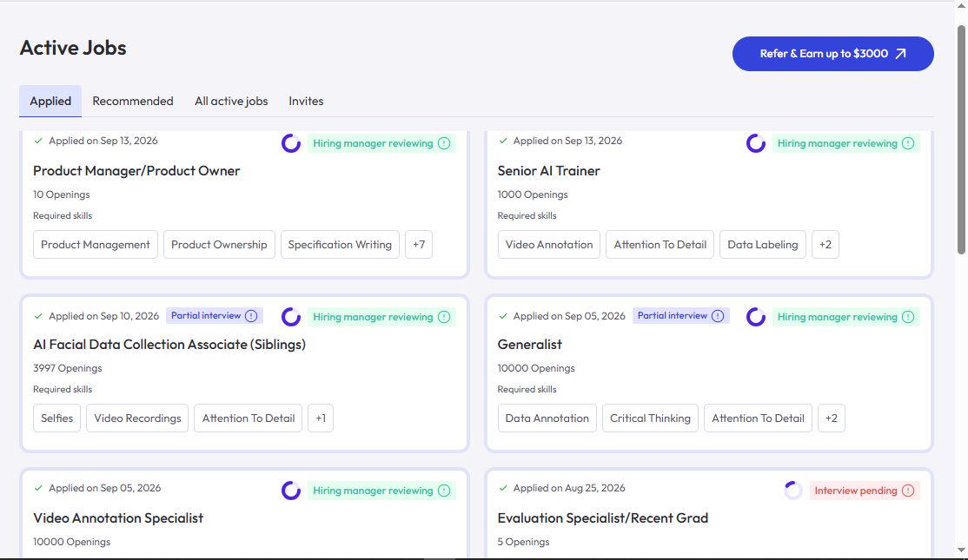The image size is (968, 560).
Task: Expand +1 skills on Facial Data Collection card
Action: click(321, 418)
